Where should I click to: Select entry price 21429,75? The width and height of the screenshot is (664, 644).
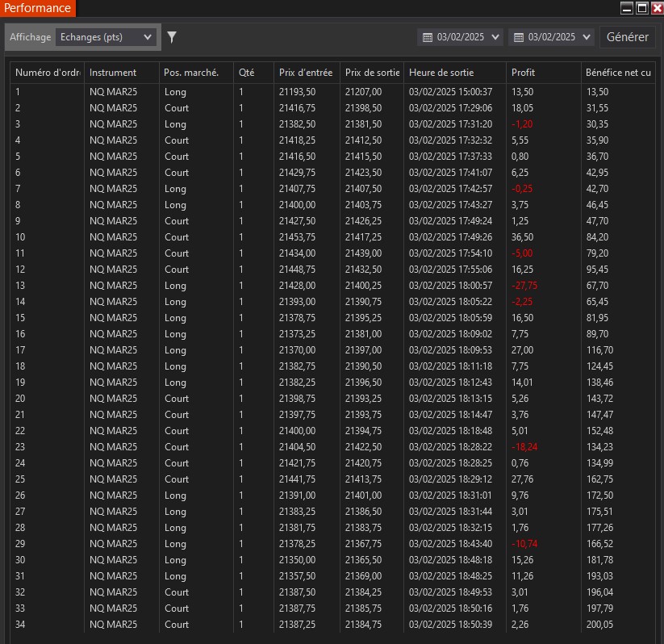297,173
